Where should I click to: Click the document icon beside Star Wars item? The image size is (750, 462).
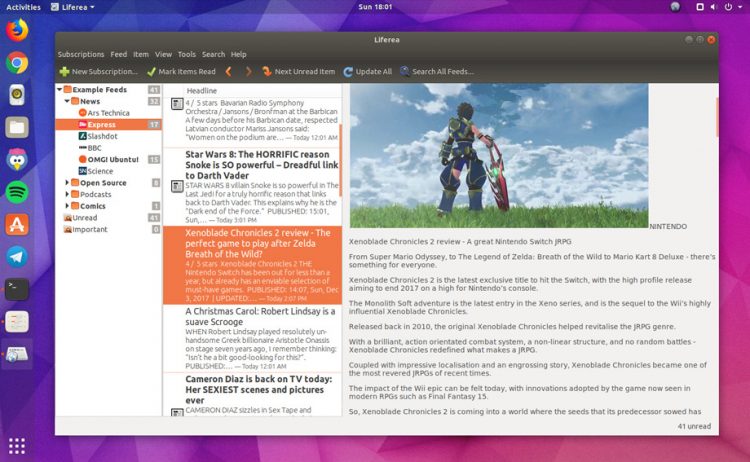click(x=177, y=186)
